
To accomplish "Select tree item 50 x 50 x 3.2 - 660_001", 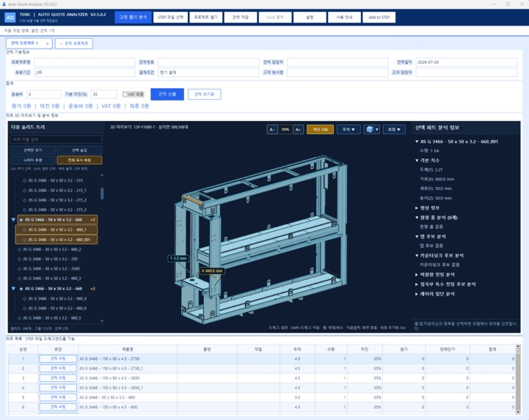I will click(56, 240).
